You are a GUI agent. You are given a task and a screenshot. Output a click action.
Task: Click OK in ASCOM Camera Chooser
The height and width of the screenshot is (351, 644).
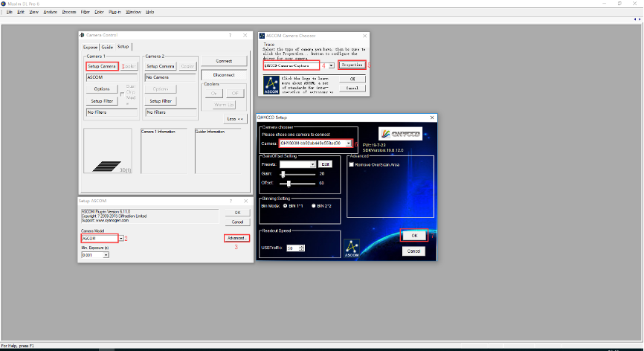352,79
